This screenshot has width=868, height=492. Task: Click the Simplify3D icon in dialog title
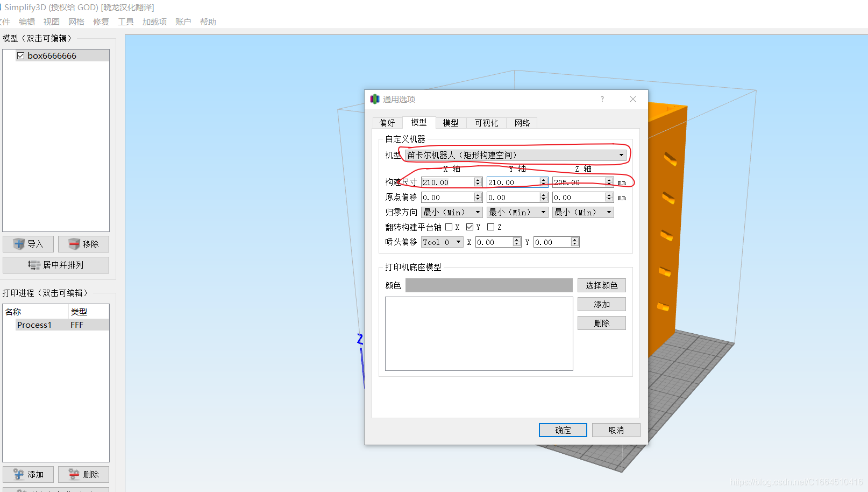[375, 99]
